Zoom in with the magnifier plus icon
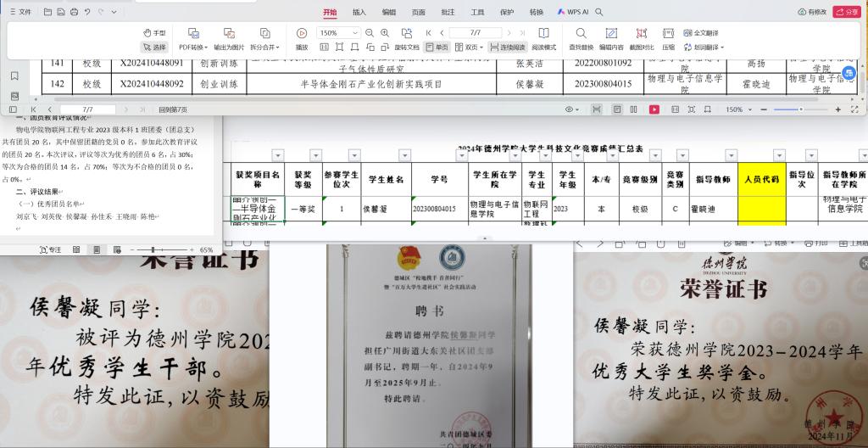 (x=386, y=33)
